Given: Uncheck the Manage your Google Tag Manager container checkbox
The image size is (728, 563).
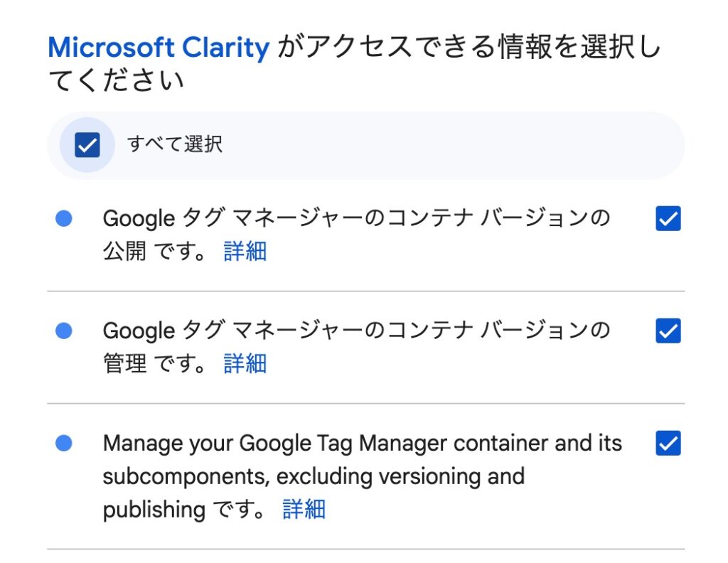Looking at the screenshot, I should (x=668, y=443).
